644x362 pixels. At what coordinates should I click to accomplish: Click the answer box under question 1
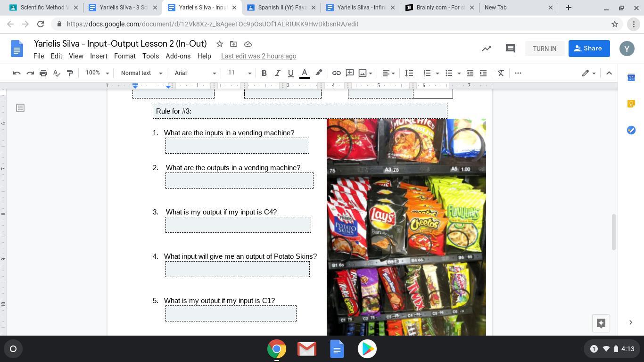(x=237, y=146)
